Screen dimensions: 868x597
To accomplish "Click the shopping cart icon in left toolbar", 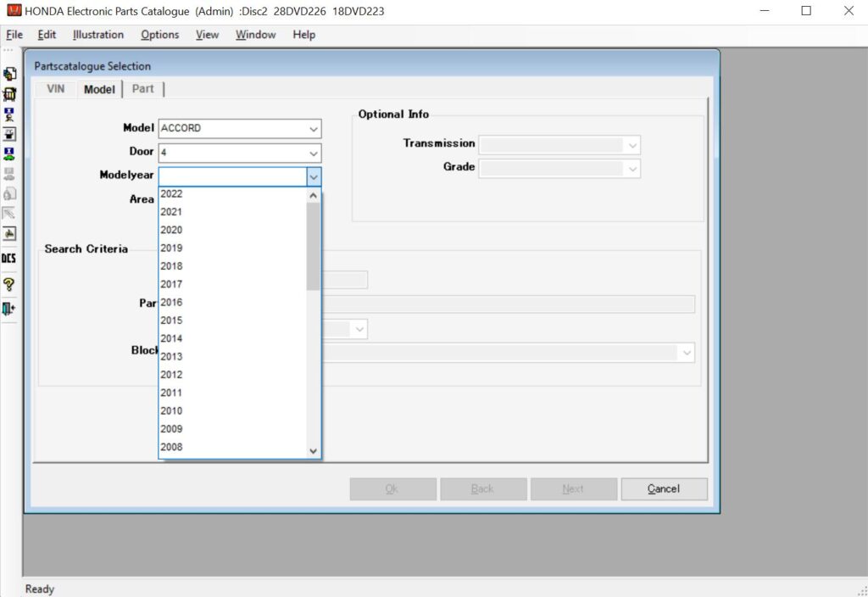I will point(8,94).
